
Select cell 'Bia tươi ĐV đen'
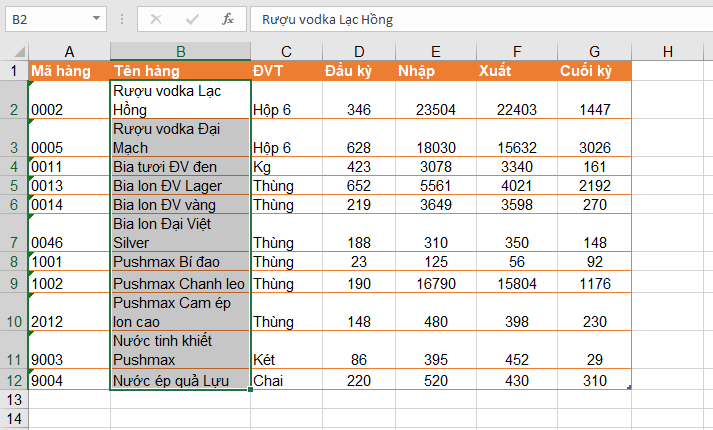point(181,166)
